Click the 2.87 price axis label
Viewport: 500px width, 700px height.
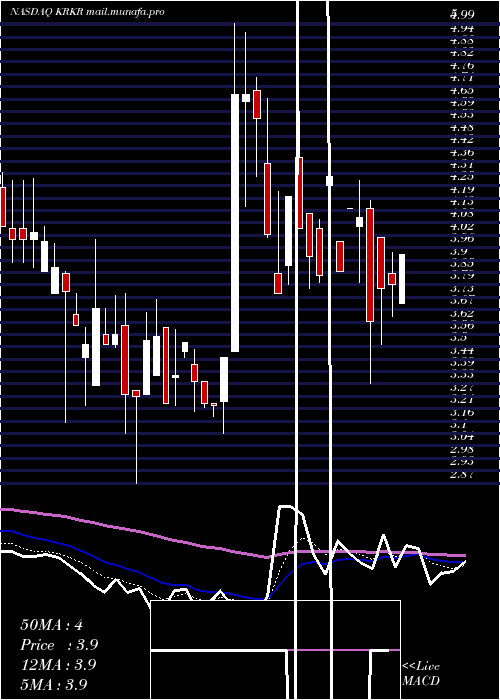[x=462, y=474]
